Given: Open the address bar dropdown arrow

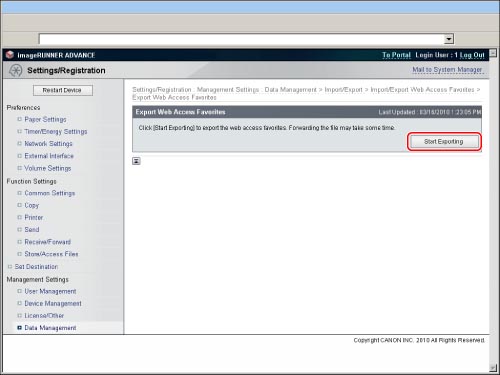Looking at the screenshot, I should (449, 39).
